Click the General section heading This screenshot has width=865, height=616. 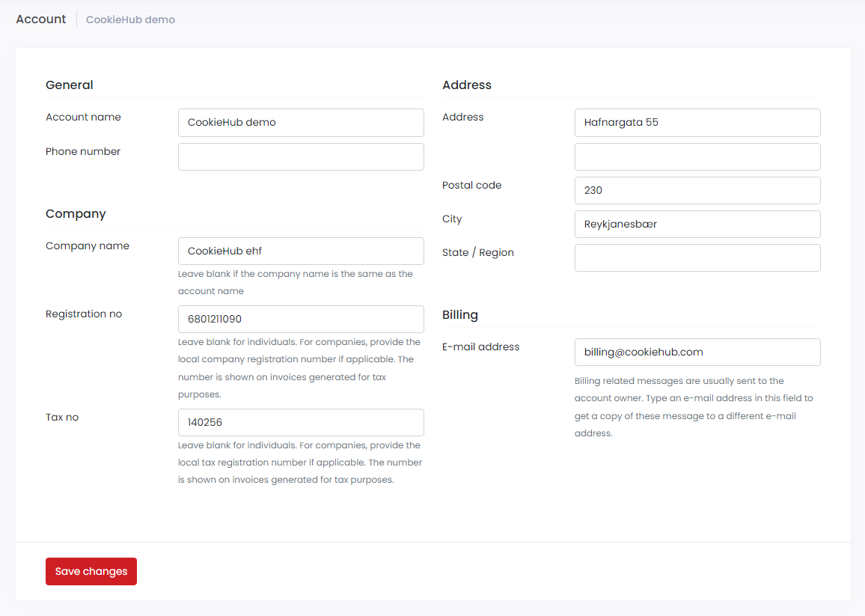(69, 85)
